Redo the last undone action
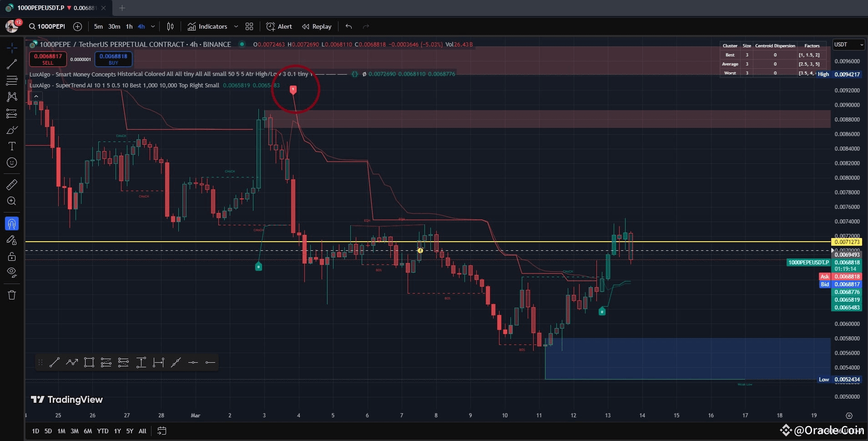The image size is (868, 441). coord(366,26)
